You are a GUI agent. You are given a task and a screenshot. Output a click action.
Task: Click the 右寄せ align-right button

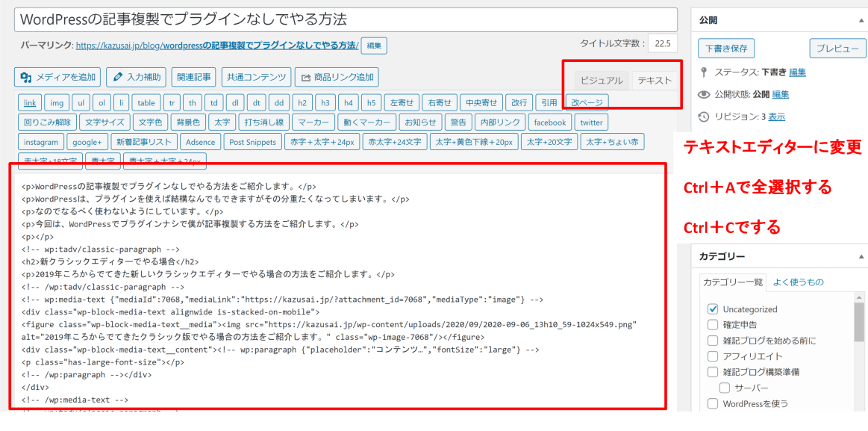point(440,103)
